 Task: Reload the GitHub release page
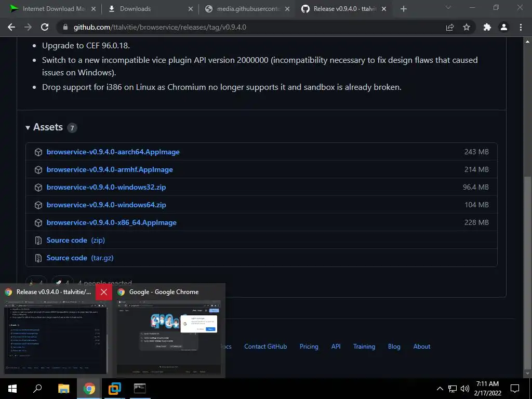(x=45, y=27)
